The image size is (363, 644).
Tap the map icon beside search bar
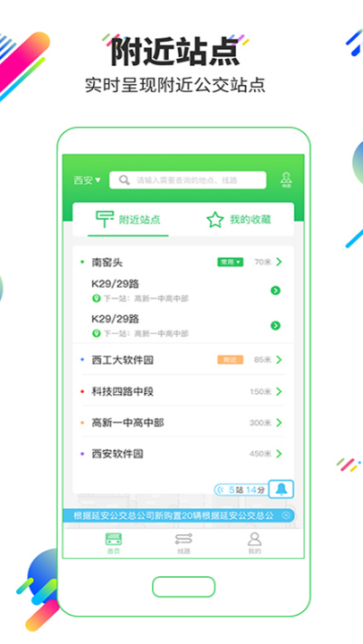pyautogui.click(x=286, y=180)
